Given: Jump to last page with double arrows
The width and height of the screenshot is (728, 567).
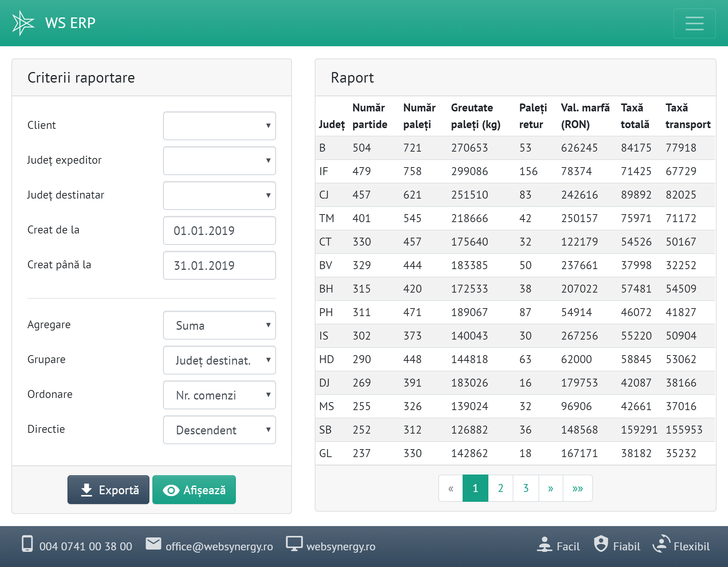Looking at the screenshot, I should [577, 488].
